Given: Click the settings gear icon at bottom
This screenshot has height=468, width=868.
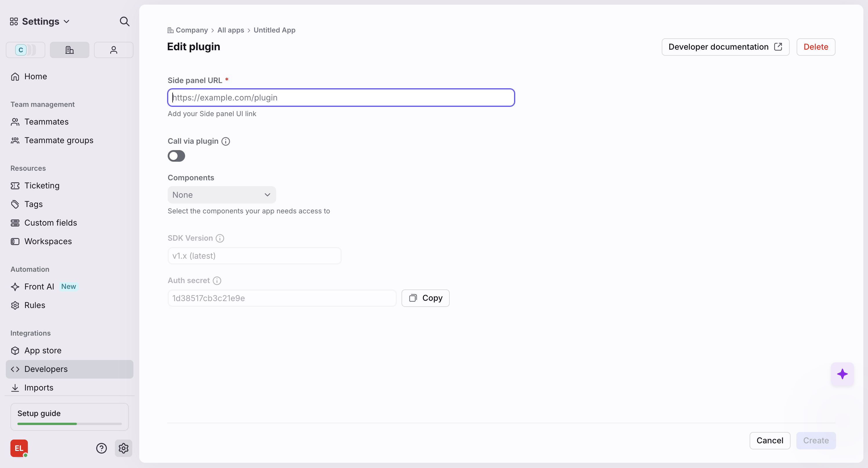Looking at the screenshot, I should click(123, 448).
